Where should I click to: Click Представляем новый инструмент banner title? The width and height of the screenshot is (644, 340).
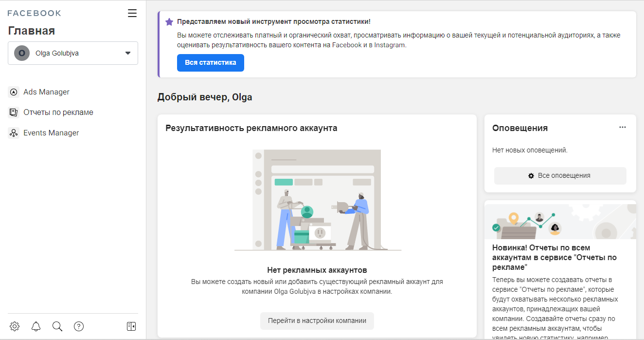pos(274,22)
